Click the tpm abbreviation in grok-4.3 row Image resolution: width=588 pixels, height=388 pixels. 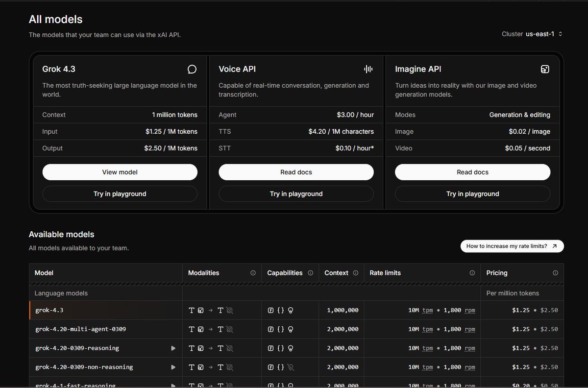tap(428, 310)
